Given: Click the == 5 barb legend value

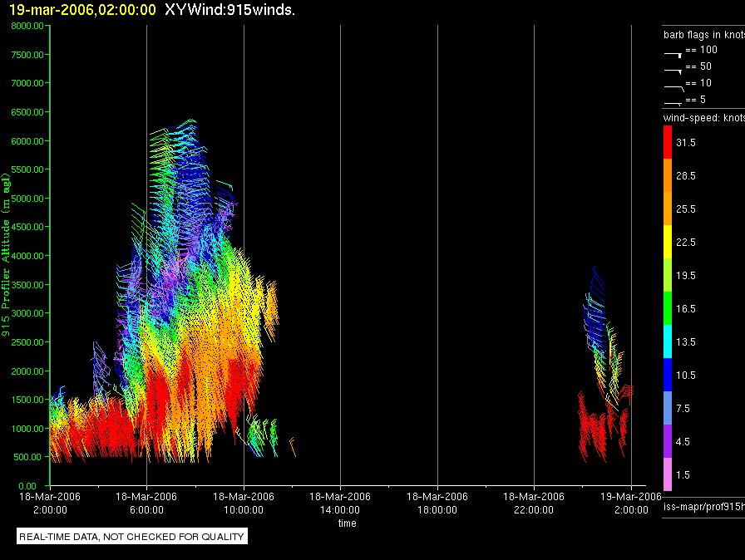Looking at the screenshot, I should pos(696,100).
